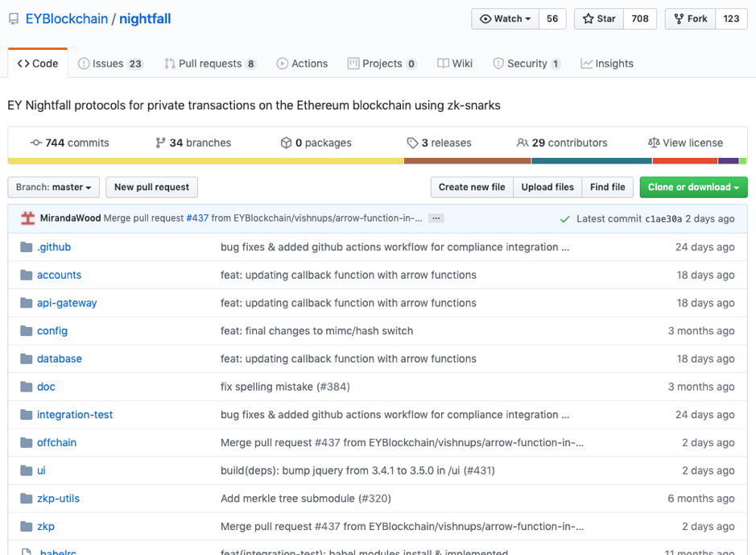Screen dimensions: 756x555
Task: Click the red language bar segment
Action: [x=685, y=161]
